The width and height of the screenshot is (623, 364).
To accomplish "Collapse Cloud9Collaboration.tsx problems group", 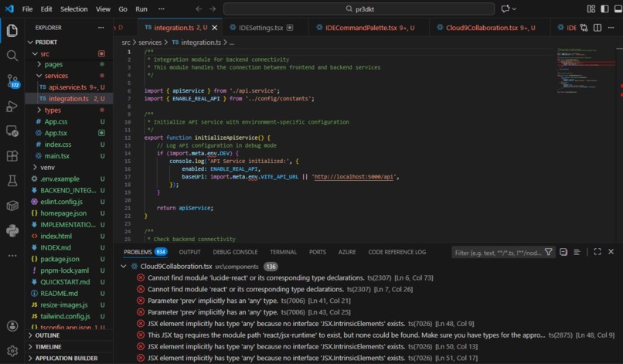I will [x=124, y=267].
